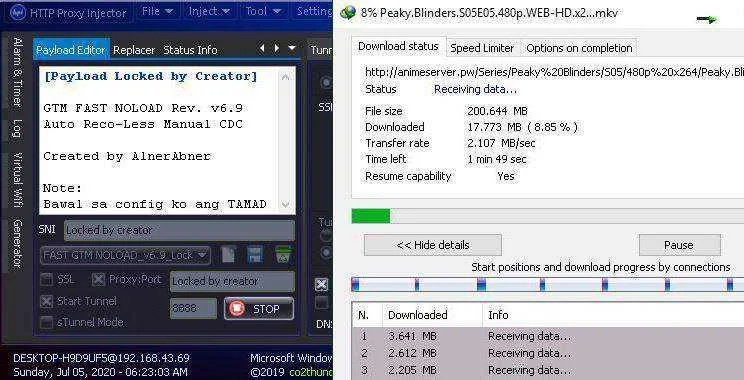
Task: Click the 200.644 MB file size value
Action: click(497, 111)
